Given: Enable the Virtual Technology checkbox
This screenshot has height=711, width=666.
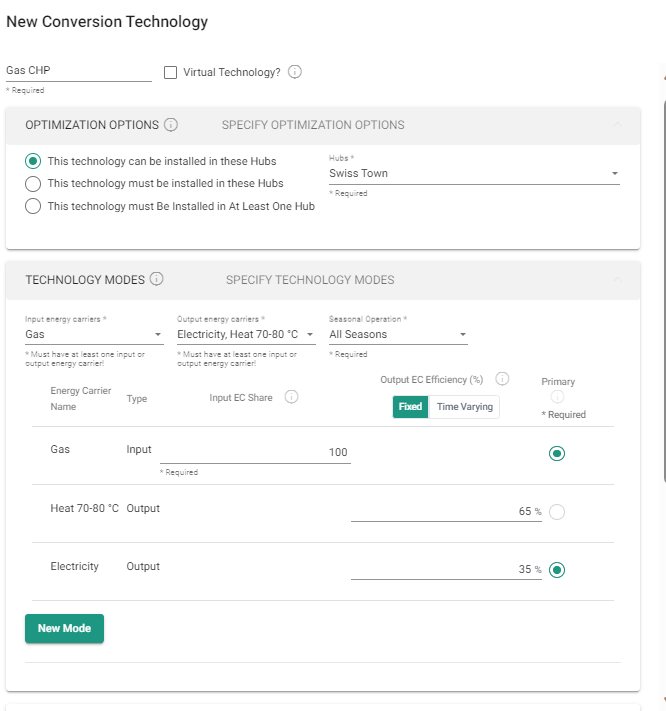Looking at the screenshot, I should [x=170, y=72].
